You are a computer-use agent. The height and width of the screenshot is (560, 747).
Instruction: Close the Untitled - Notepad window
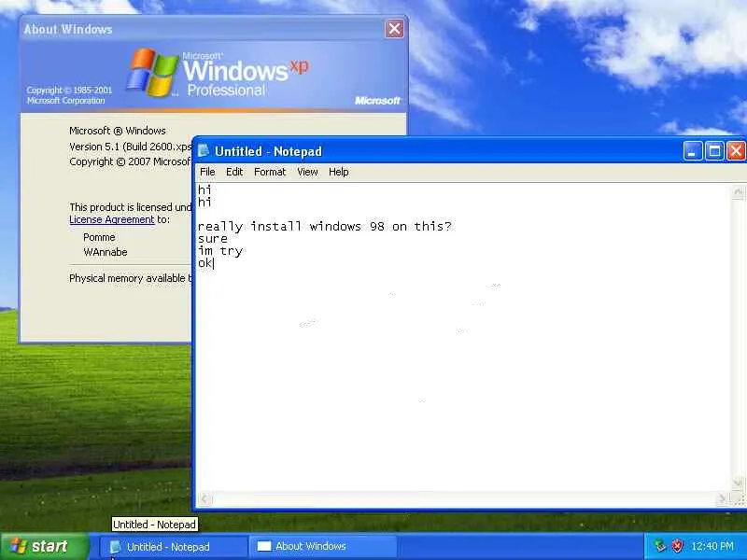coord(736,151)
